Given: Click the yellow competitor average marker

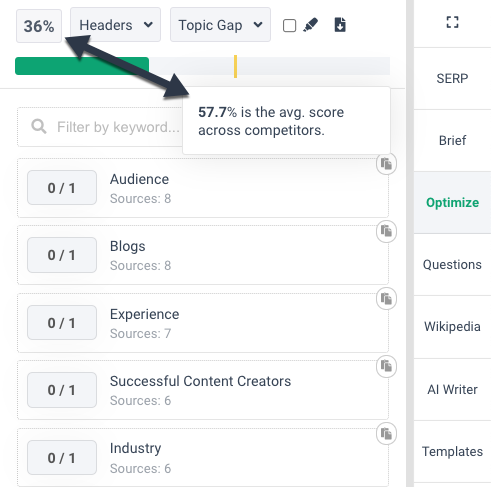Looking at the screenshot, I should pos(235,66).
